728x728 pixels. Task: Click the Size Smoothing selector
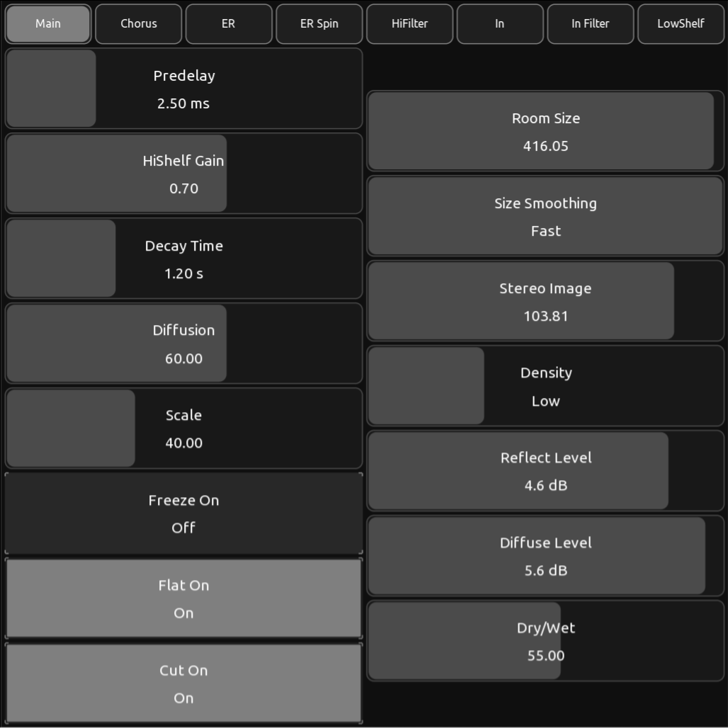click(x=545, y=216)
